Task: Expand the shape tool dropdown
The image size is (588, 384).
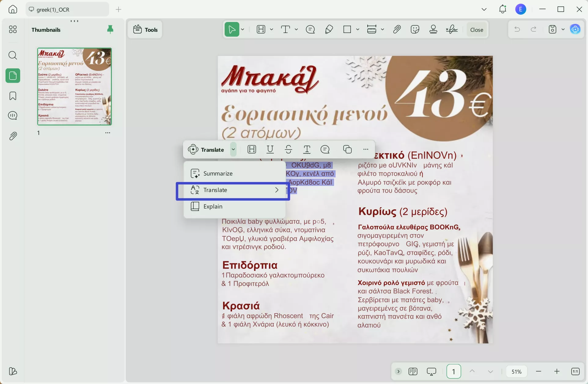Action: click(x=358, y=29)
